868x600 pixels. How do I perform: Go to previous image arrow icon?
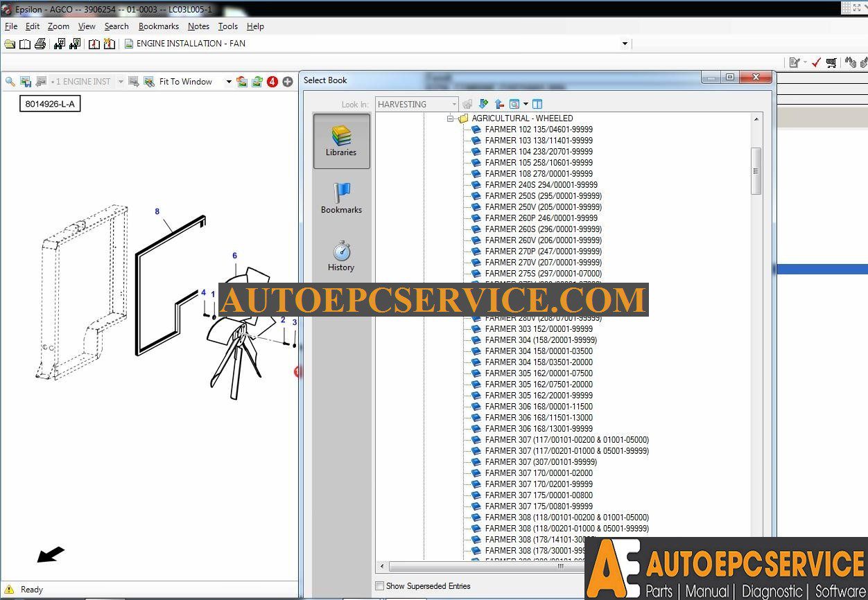41,82
